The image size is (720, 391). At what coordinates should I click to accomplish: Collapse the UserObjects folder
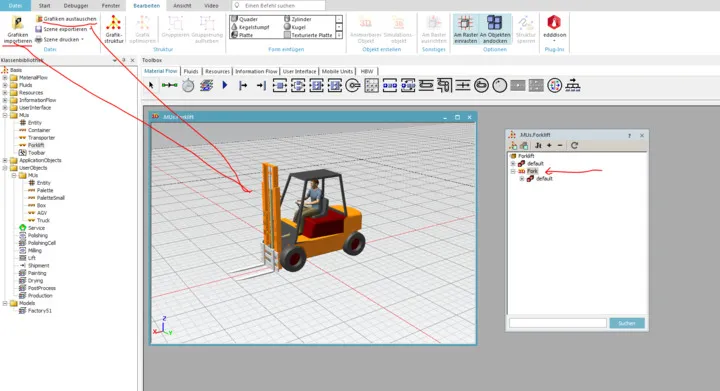pos(5,168)
